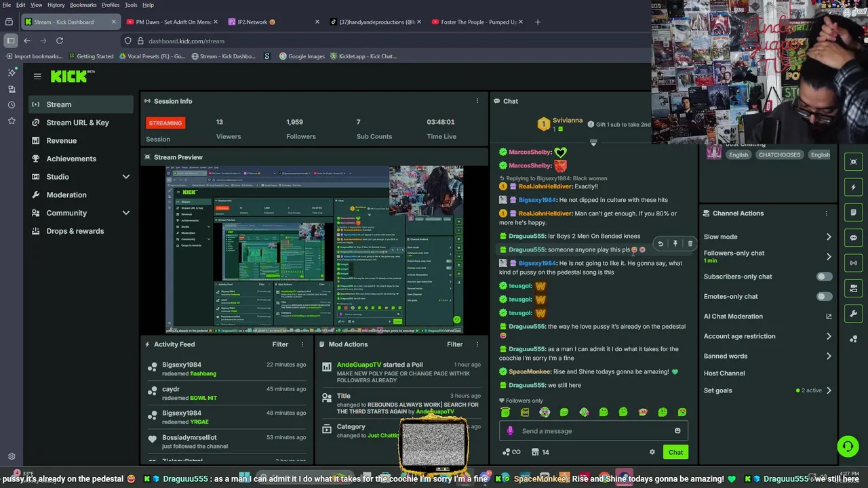Viewport: 868px width, 488px height.
Task: Open Slow mode options arrow
Action: tap(829, 237)
